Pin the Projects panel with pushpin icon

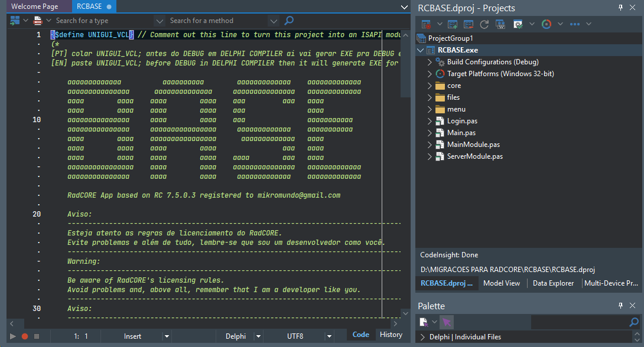click(621, 8)
